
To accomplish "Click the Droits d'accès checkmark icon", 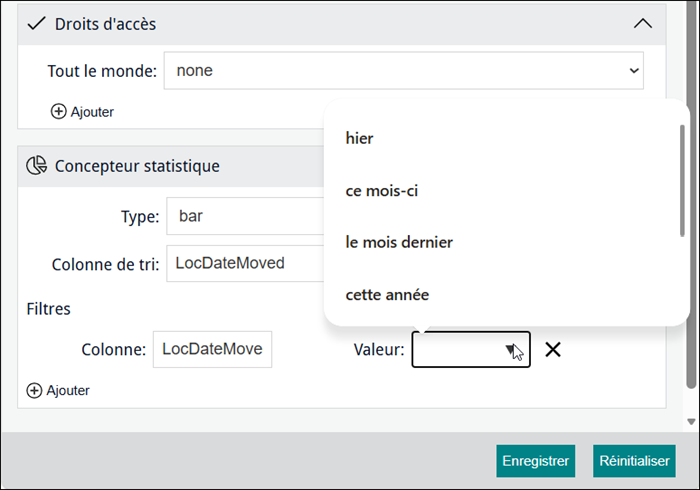I will pyautogui.click(x=37, y=24).
